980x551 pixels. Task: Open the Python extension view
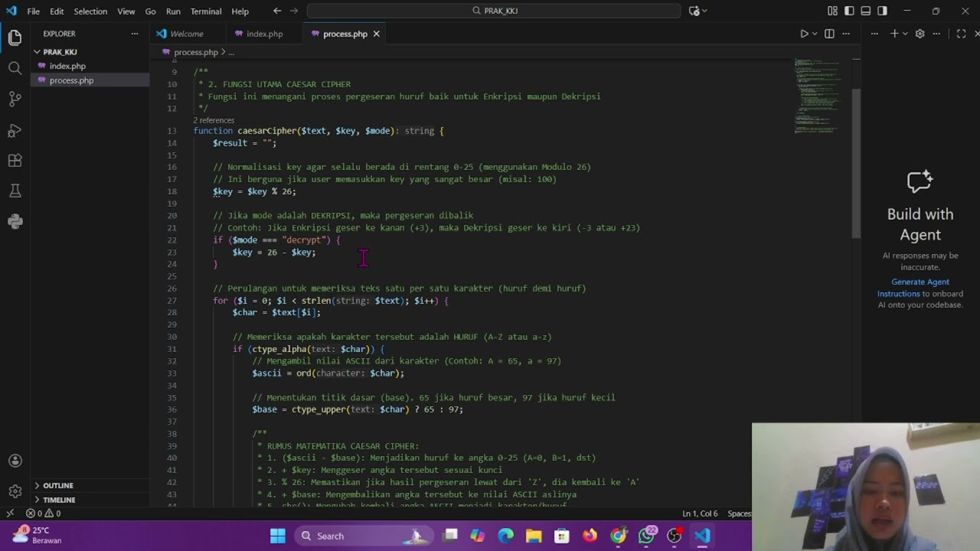click(x=15, y=222)
